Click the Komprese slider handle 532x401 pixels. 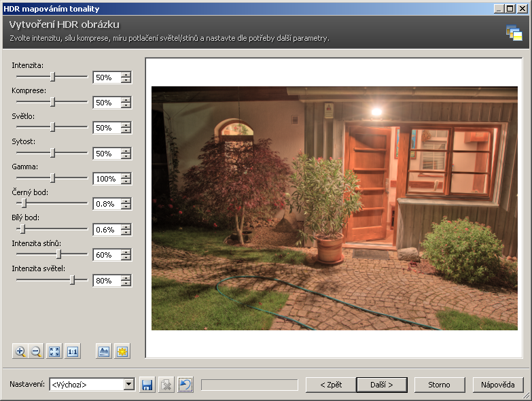point(52,102)
